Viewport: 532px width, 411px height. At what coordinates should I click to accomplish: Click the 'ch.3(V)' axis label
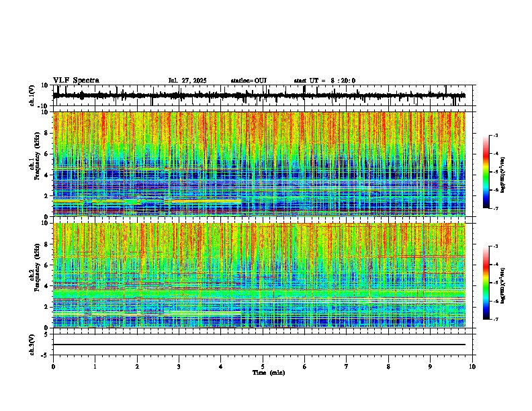[32, 345]
